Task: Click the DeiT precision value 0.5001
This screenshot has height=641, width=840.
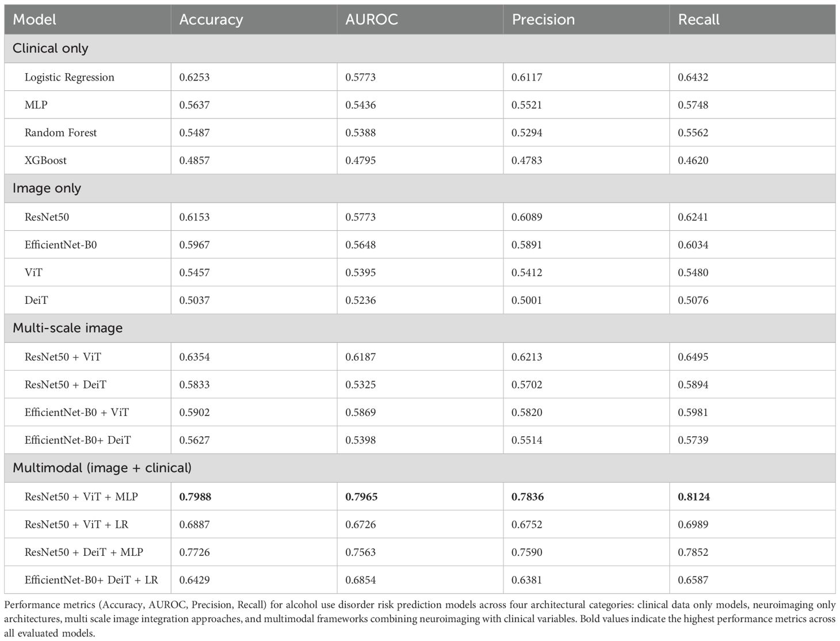Action: [x=526, y=300]
